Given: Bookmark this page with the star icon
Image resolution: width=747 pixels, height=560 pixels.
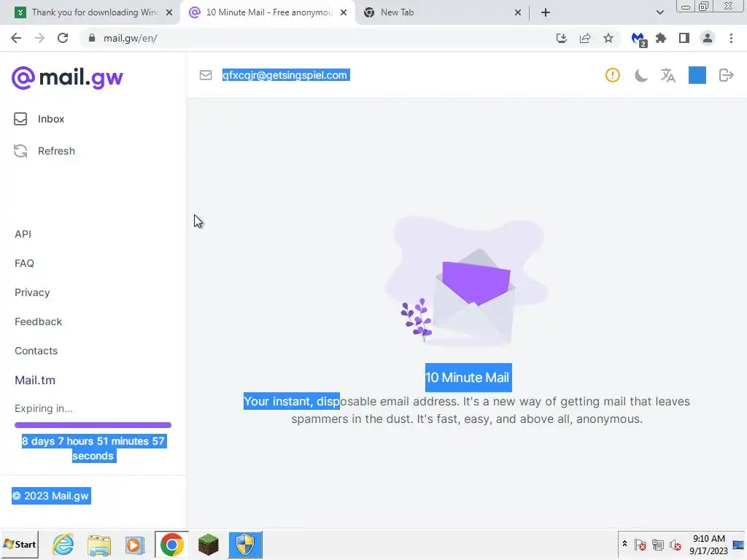Looking at the screenshot, I should tap(608, 38).
